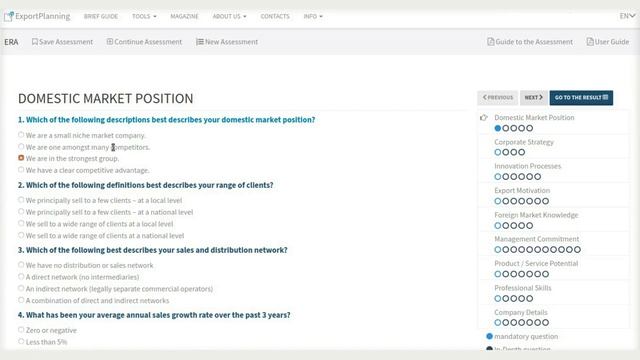Screen dimensions: 640x360
Task: Click the Professional Skills section label
Action: pos(523,288)
